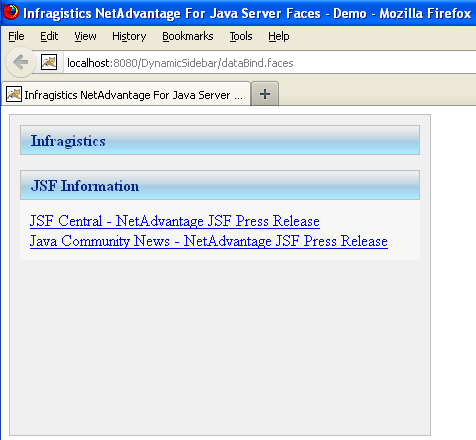Click the Tomcat site identity icon
The image size is (476, 440).
tap(49, 62)
